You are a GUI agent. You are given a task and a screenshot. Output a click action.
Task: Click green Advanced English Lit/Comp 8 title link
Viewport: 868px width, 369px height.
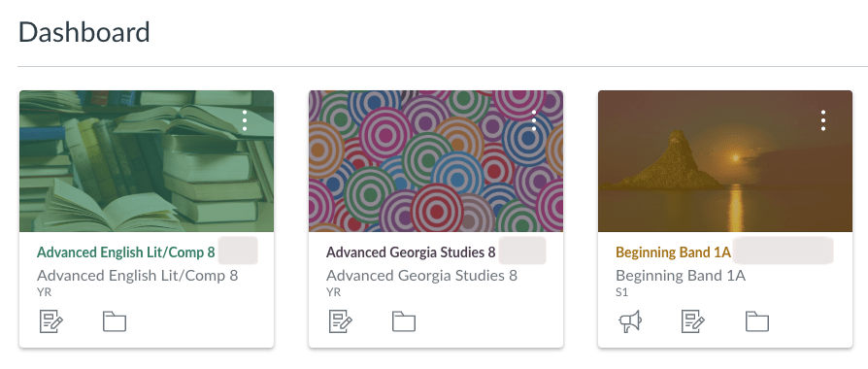[125, 252]
